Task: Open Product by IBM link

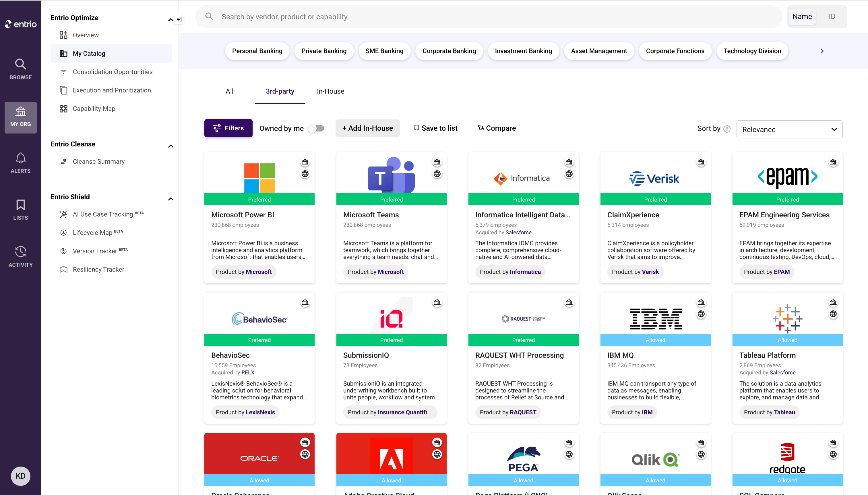Action: click(632, 412)
